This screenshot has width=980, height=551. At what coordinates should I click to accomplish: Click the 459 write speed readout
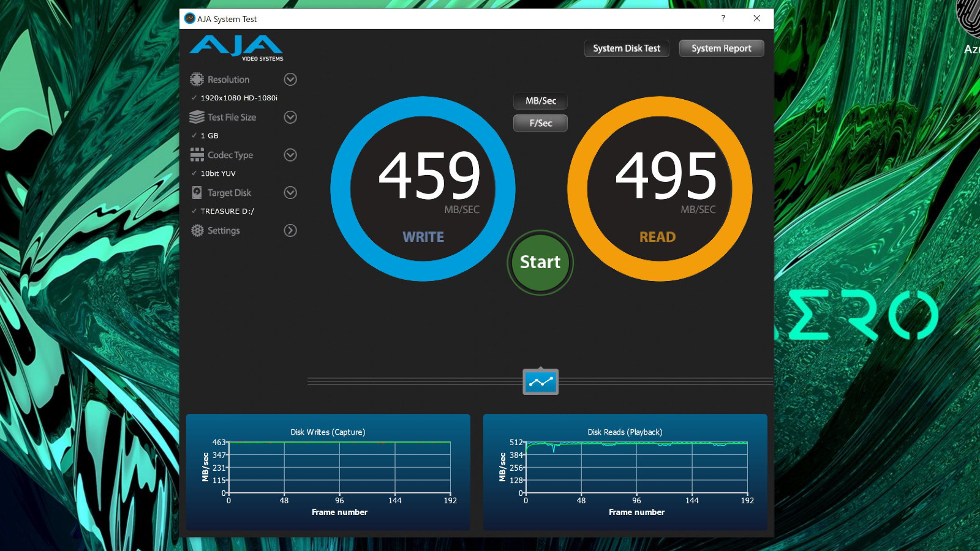(430, 176)
